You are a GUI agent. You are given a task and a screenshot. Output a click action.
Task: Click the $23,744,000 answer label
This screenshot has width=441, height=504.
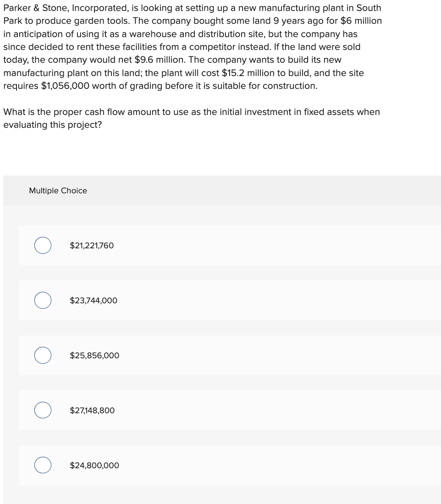(x=94, y=301)
